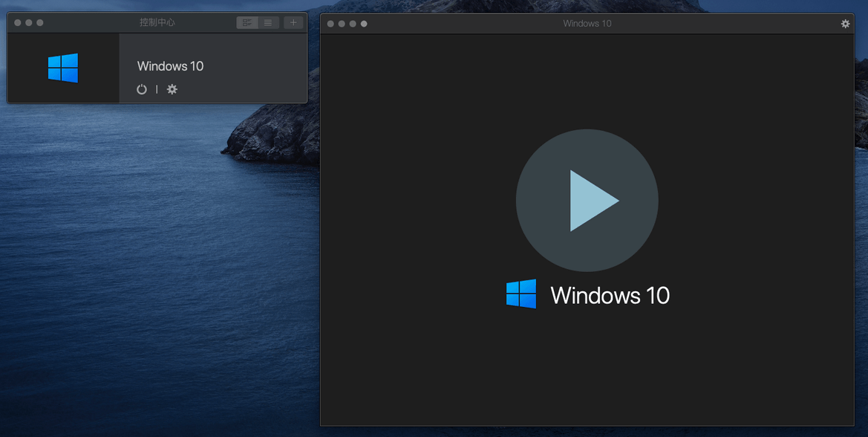Select the Windows 10 thumbnail in Control Center

pos(63,68)
